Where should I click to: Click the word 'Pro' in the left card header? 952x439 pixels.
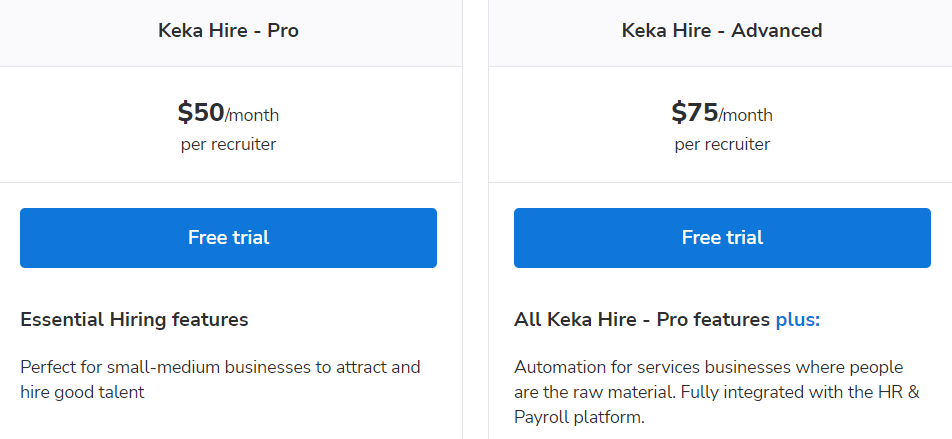pos(283,30)
